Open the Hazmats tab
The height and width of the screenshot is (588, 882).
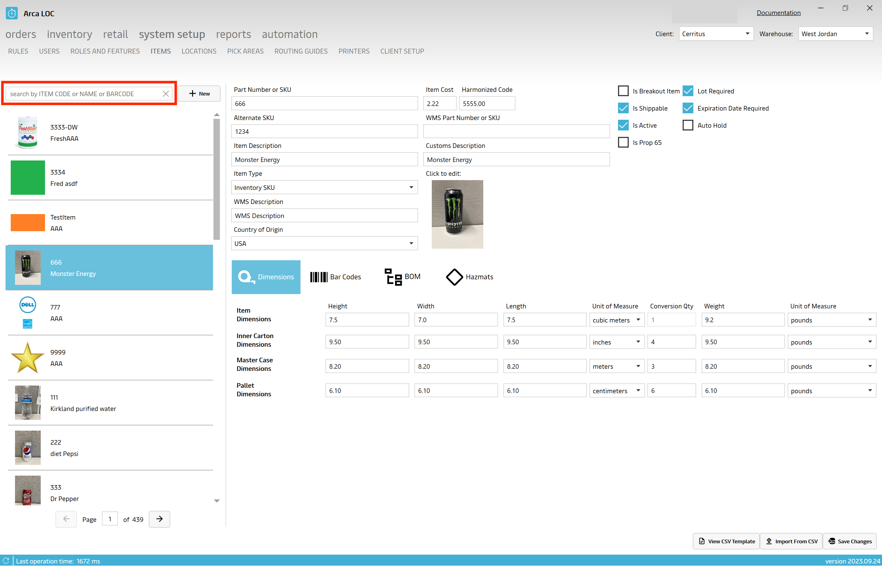469,277
